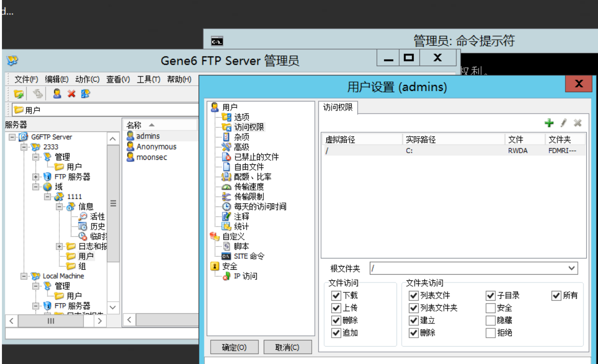Open the 文件(F) menu
Image resolution: width=598 pixels, height=364 pixels.
(26, 79)
